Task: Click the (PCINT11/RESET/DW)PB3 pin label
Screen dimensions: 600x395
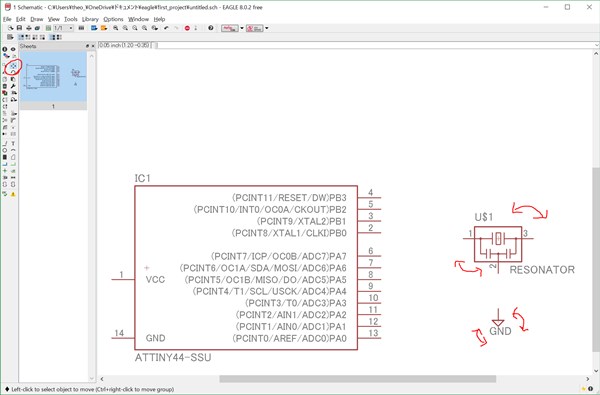Action: [289, 198]
